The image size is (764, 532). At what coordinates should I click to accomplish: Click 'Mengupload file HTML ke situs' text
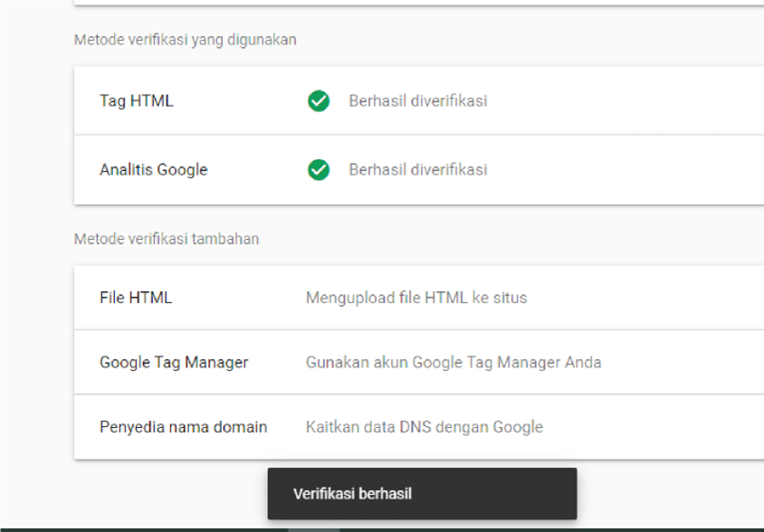[x=416, y=298]
